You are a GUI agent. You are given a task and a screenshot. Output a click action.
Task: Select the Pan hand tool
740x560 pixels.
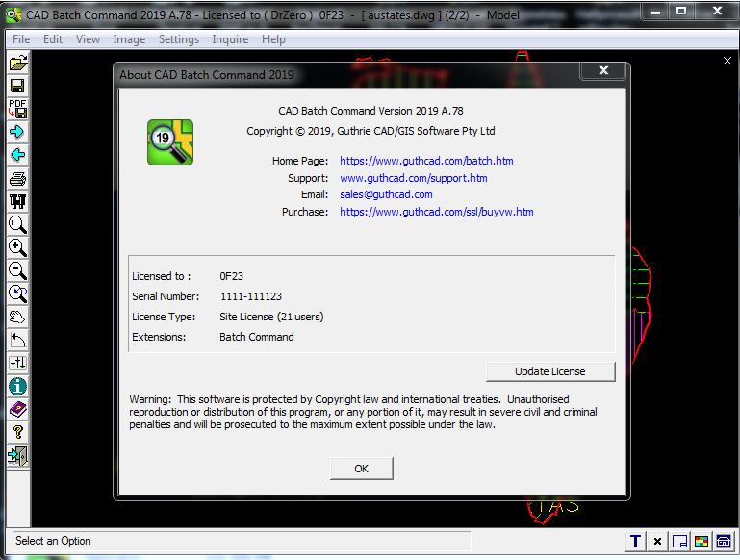pyautogui.click(x=18, y=317)
